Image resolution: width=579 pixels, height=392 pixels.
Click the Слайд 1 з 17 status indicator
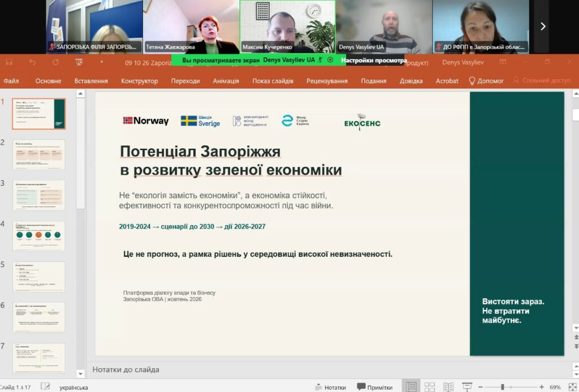15,387
